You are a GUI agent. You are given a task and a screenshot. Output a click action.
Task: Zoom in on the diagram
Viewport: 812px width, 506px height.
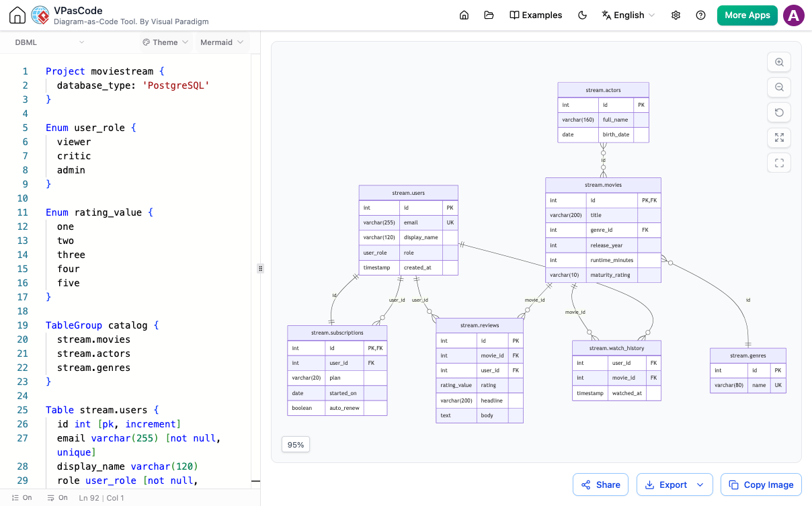(x=779, y=62)
